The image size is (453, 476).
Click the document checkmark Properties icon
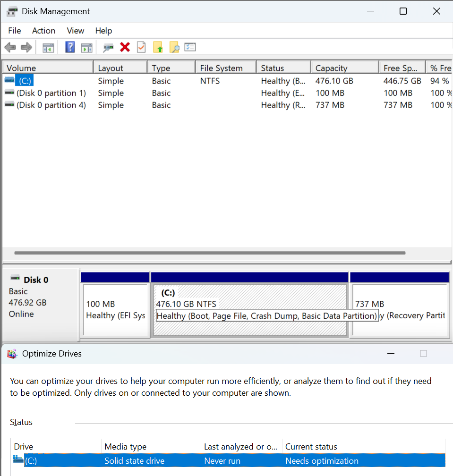pyautogui.click(x=142, y=47)
